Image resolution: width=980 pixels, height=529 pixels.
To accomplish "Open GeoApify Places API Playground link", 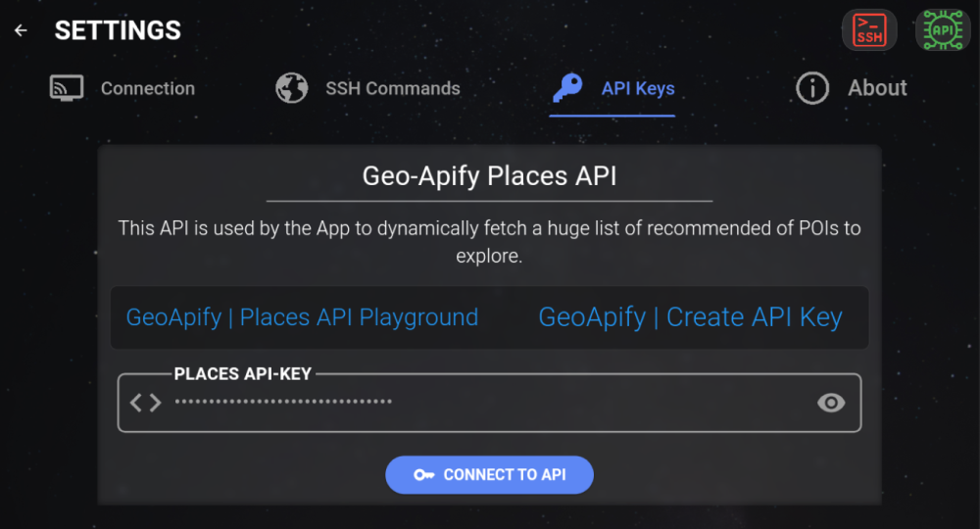I will pos(302,317).
